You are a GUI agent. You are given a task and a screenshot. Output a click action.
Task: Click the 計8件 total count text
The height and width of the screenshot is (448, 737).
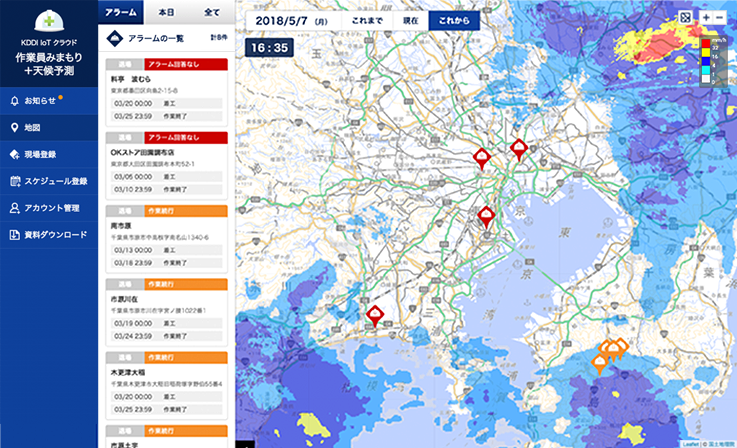pos(219,37)
